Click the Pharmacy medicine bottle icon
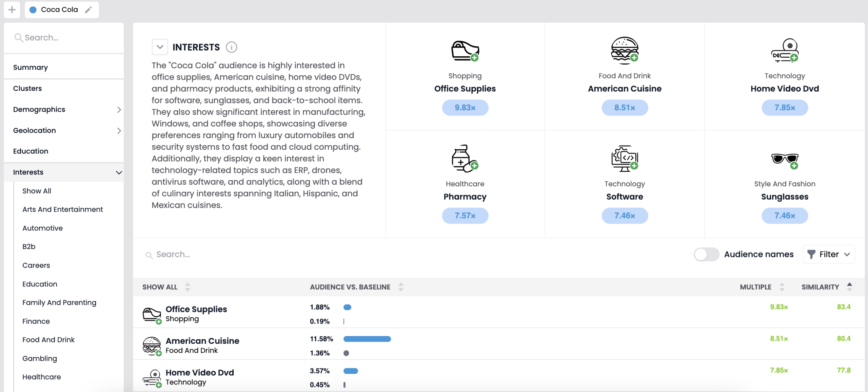The image size is (868, 392). (465, 158)
